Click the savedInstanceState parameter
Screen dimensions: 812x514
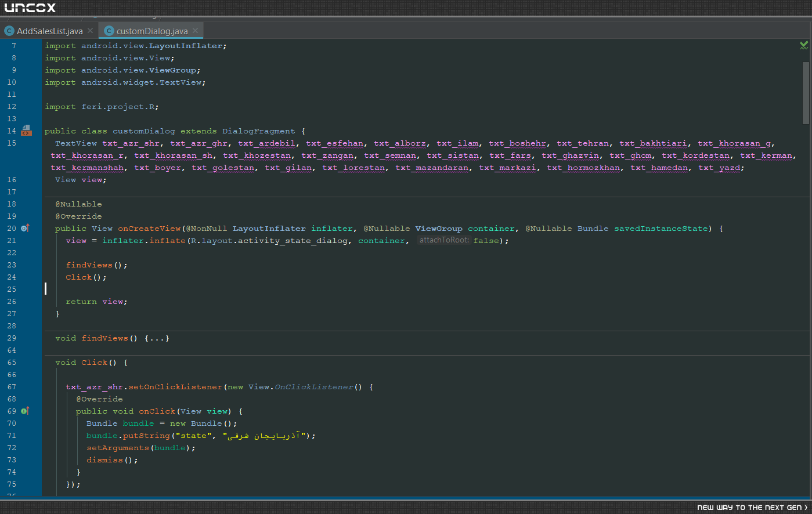[x=662, y=229]
